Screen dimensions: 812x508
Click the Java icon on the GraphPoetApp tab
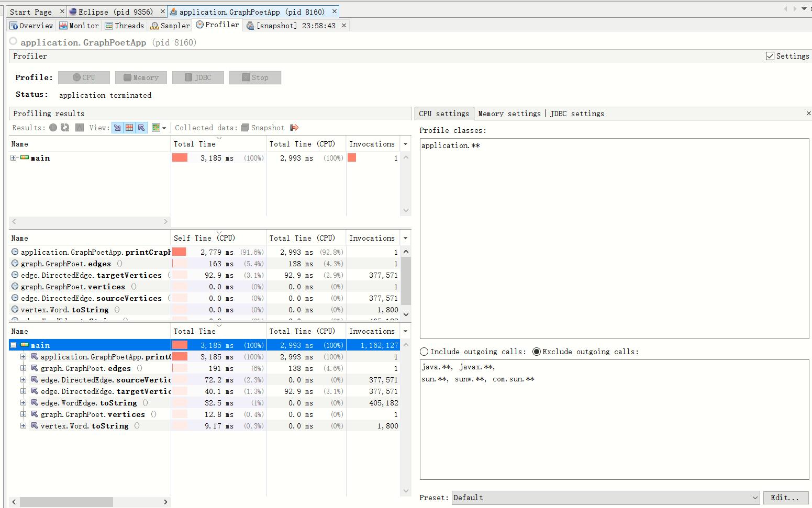(x=173, y=12)
